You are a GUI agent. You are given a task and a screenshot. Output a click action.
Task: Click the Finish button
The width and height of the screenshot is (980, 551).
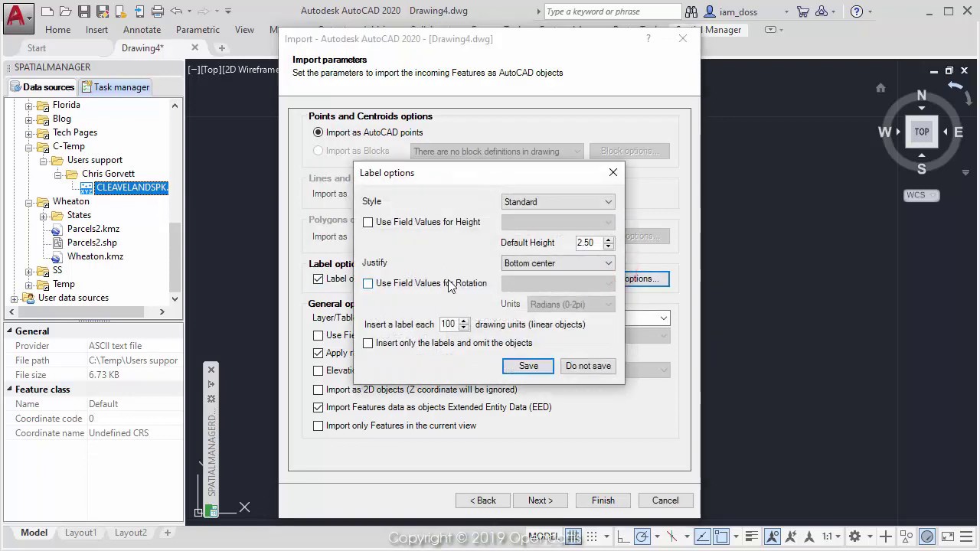click(x=603, y=500)
